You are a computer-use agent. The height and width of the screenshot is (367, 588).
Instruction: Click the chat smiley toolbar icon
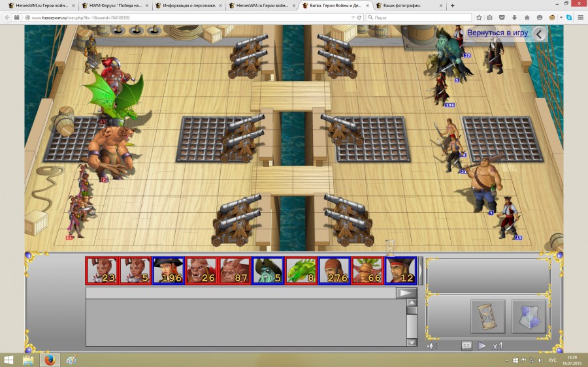[x=540, y=18]
